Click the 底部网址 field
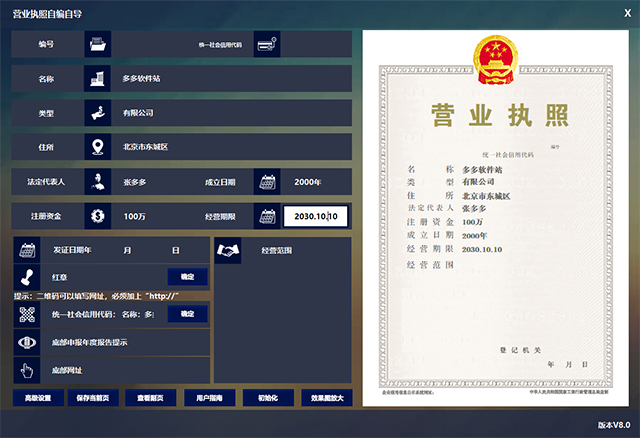The height and width of the screenshot is (438, 640). click(x=125, y=370)
